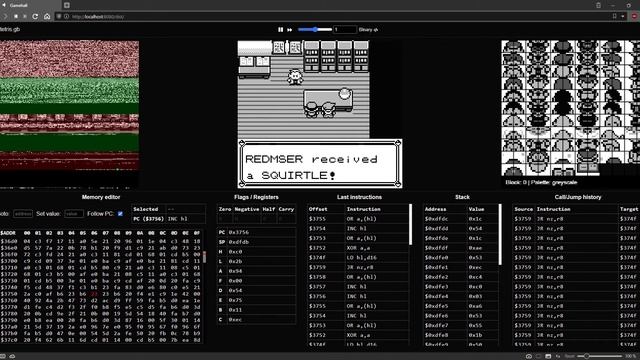Click stack address $0xdfe0 row
640x360 pixels.
pyautogui.click(x=461, y=258)
